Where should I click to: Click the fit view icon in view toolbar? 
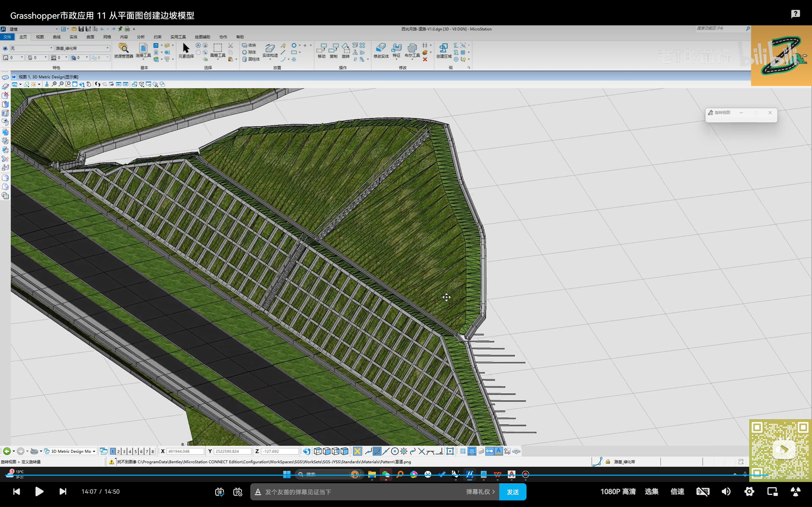(75, 84)
